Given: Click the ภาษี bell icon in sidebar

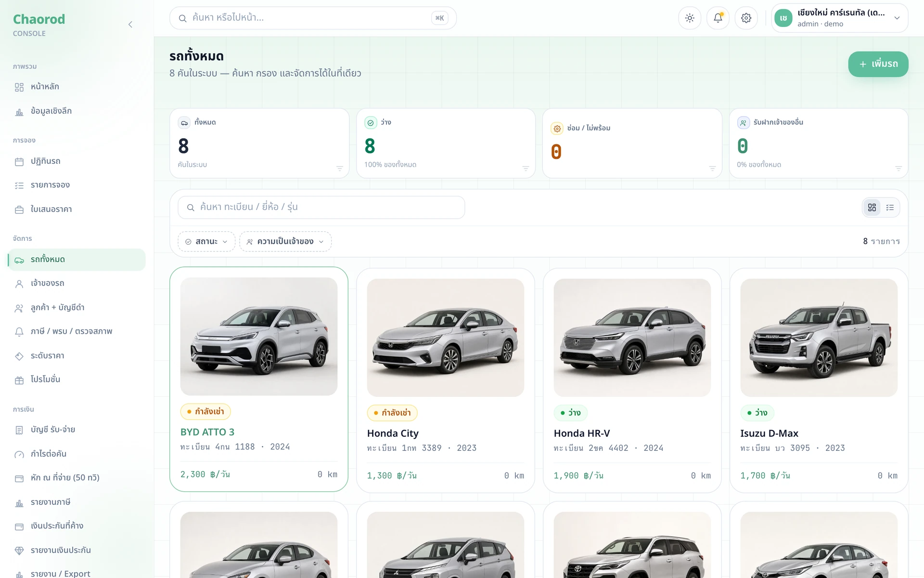Looking at the screenshot, I should (x=19, y=332).
